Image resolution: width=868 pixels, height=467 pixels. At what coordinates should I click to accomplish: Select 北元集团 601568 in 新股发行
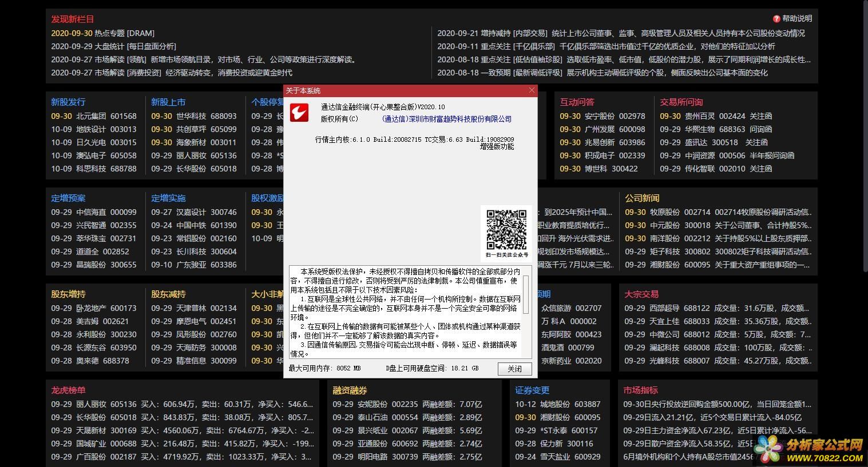click(x=94, y=115)
